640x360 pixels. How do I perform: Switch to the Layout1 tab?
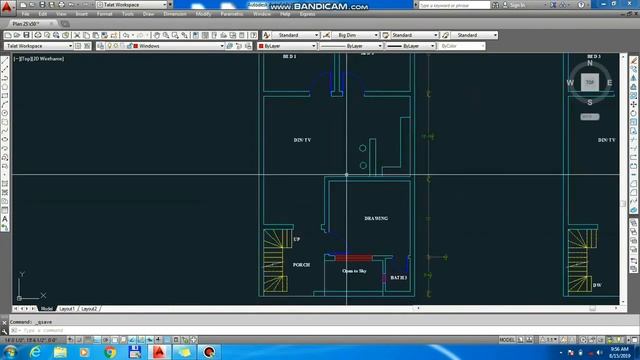coord(67,309)
